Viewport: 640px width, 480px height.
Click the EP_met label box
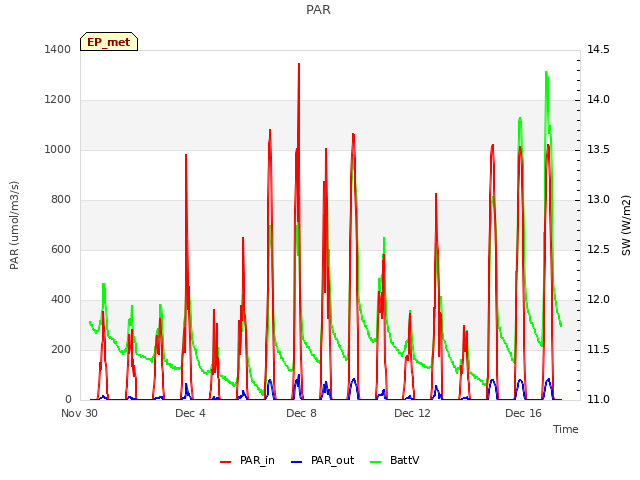click(109, 42)
